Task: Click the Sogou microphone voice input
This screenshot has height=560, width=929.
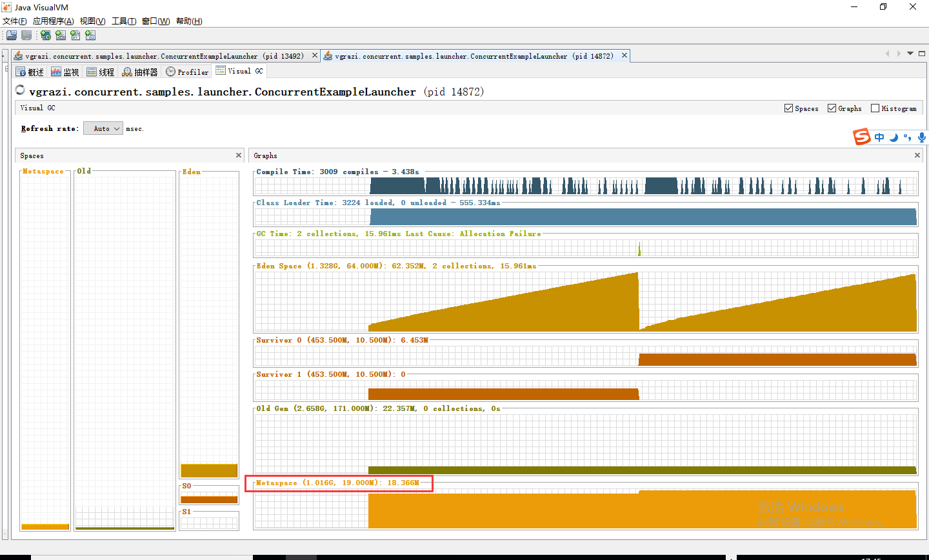Action: 921,137
